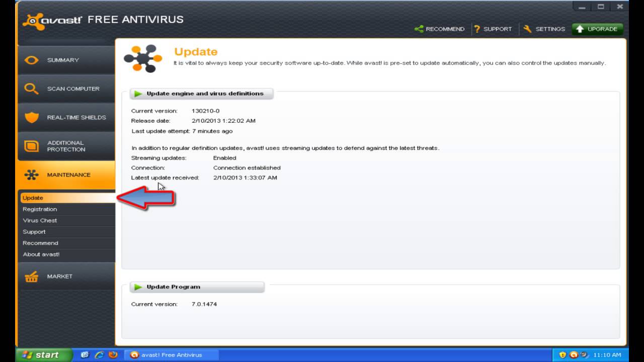Click the Additional Protection square icon
The width and height of the screenshot is (644, 362).
(31, 146)
